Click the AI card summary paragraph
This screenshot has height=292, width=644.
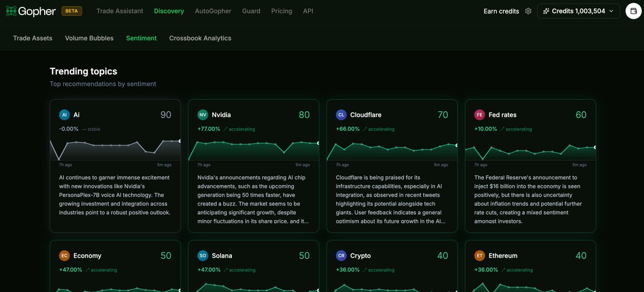pos(114,195)
